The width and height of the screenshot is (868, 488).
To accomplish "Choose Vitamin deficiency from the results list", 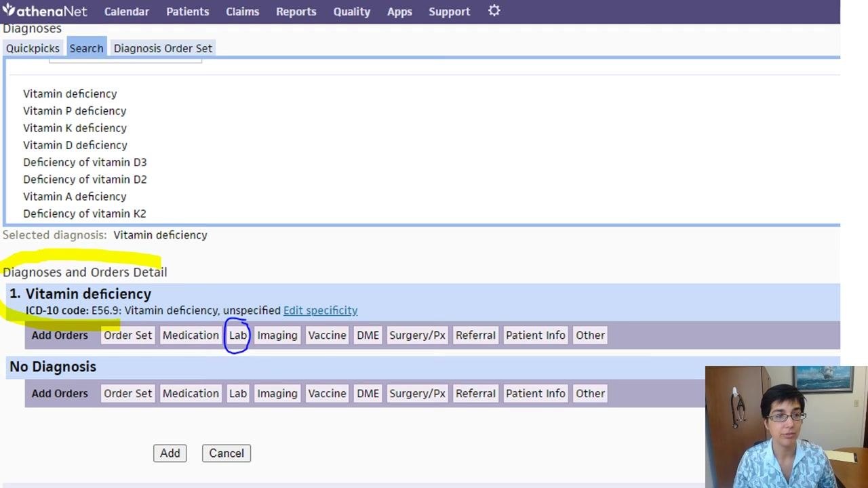I will [x=70, y=94].
